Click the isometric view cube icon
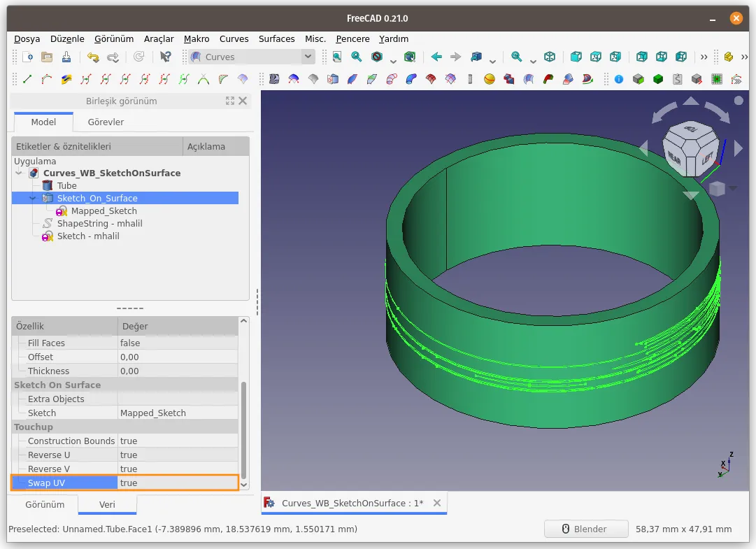756x549 pixels. [x=549, y=57]
